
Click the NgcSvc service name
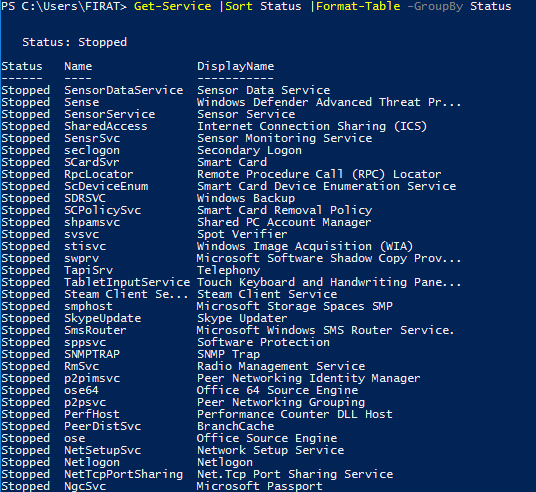tap(85, 486)
